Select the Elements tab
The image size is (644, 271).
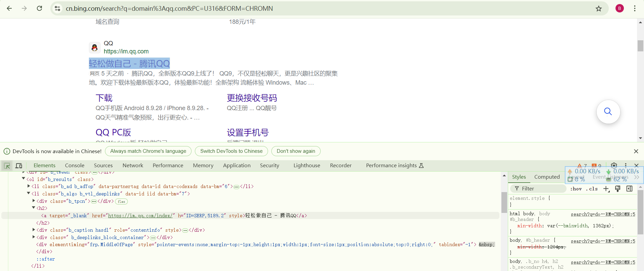click(45, 165)
